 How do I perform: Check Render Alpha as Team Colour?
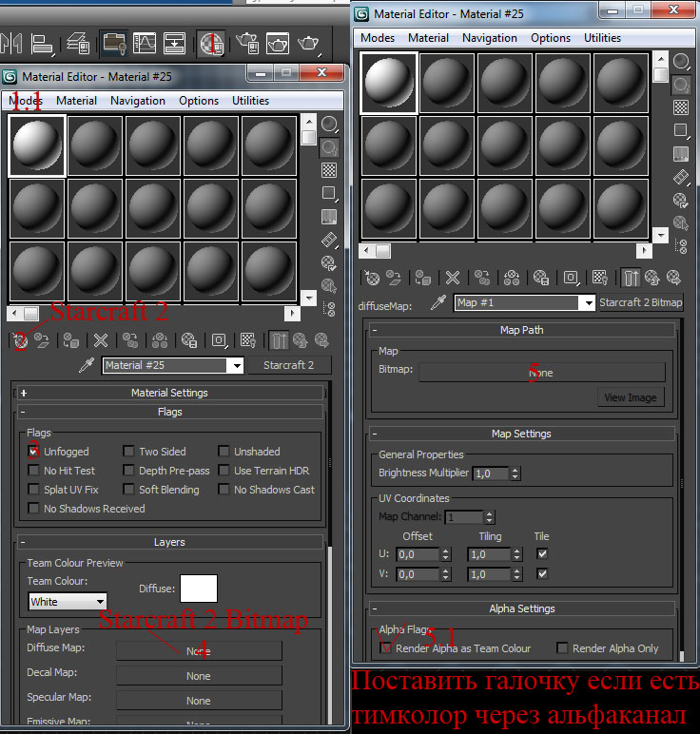pyautogui.click(x=385, y=647)
